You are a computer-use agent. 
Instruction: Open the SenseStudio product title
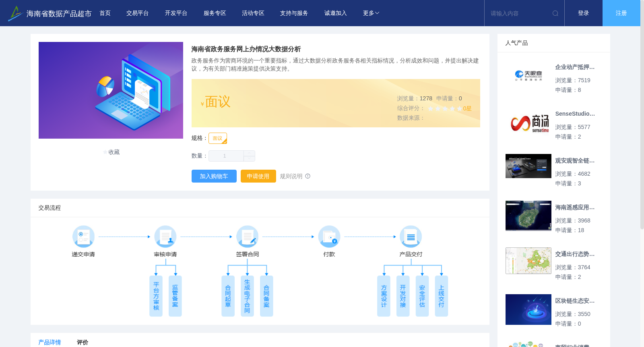575,114
